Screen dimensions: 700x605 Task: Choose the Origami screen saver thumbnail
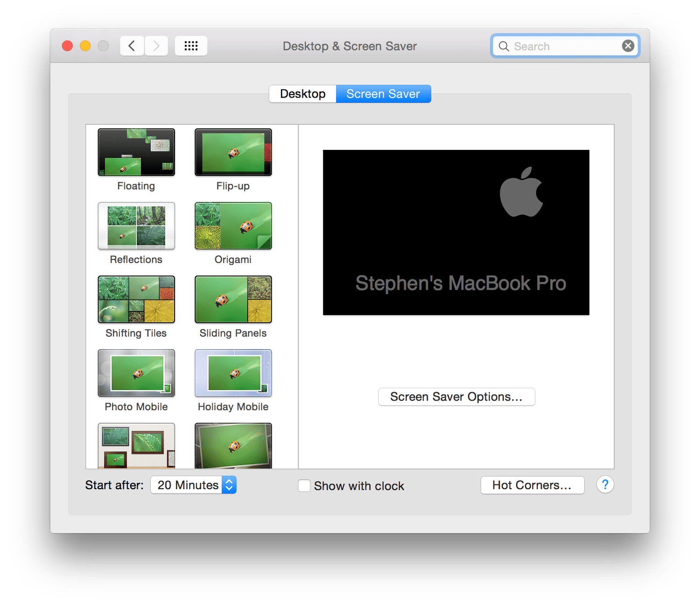click(233, 226)
